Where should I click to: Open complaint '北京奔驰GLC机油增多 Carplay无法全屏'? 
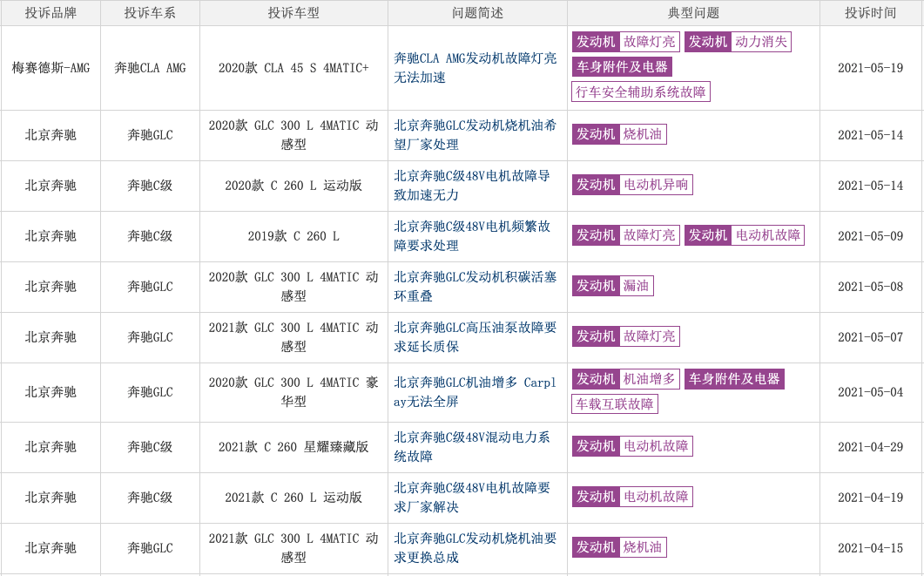(475, 392)
